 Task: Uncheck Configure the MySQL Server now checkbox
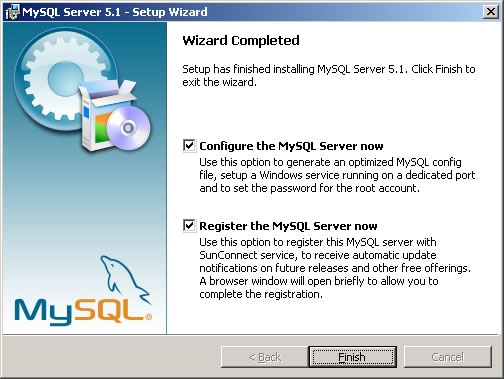(189, 146)
